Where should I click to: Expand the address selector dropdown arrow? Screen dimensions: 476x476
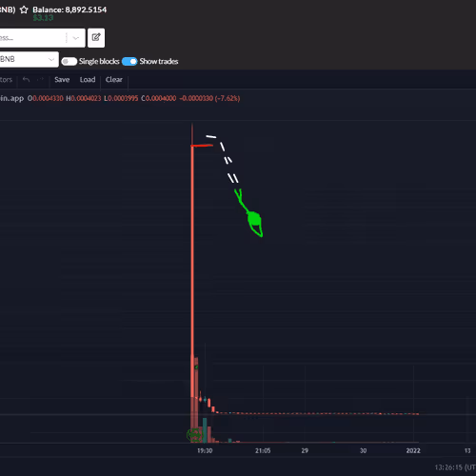tap(76, 38)
